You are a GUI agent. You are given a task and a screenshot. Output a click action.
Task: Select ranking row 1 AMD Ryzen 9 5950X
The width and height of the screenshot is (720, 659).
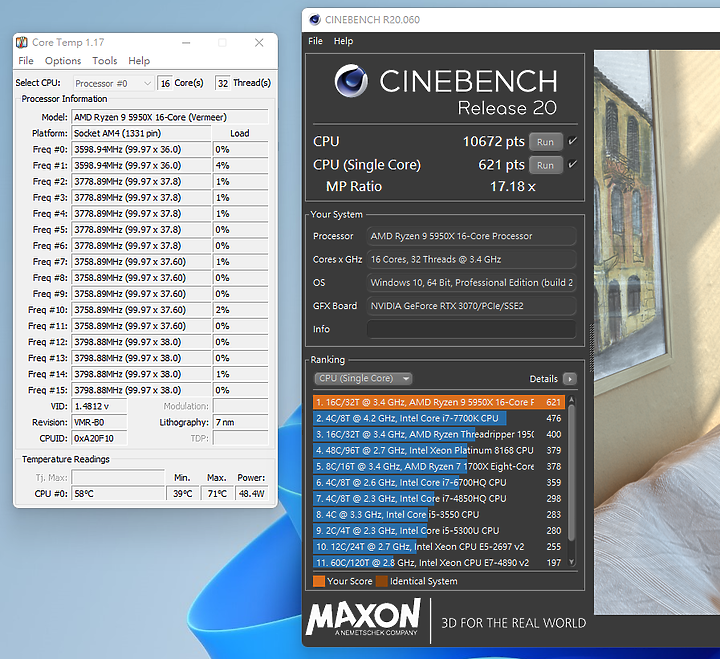(439, 402)
